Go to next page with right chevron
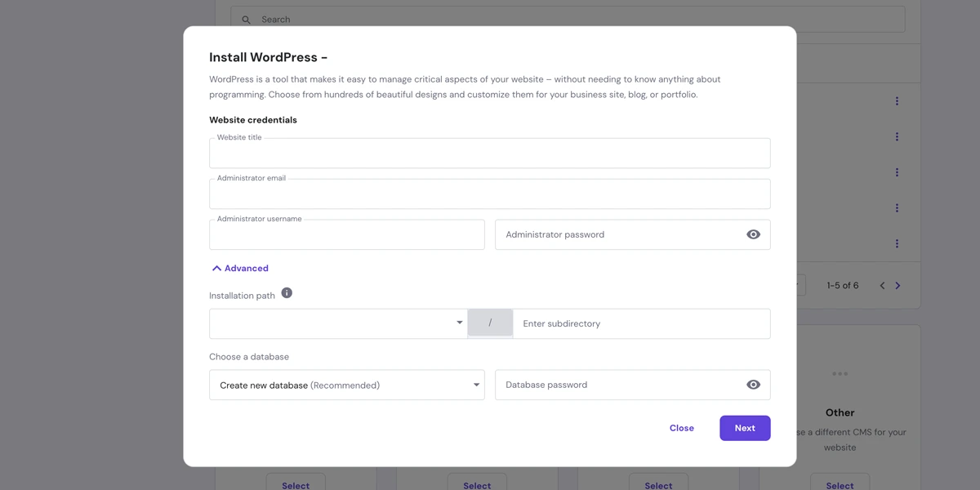 pos(898,286)
